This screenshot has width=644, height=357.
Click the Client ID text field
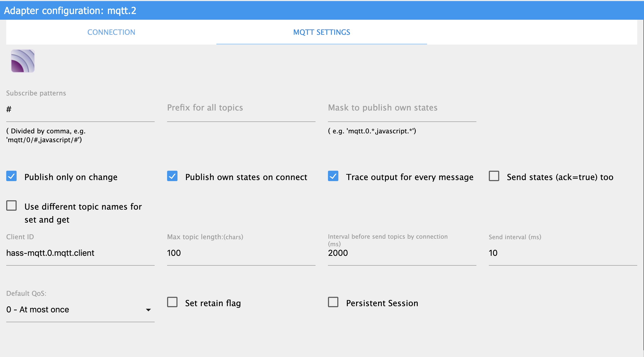coord(80,253)
